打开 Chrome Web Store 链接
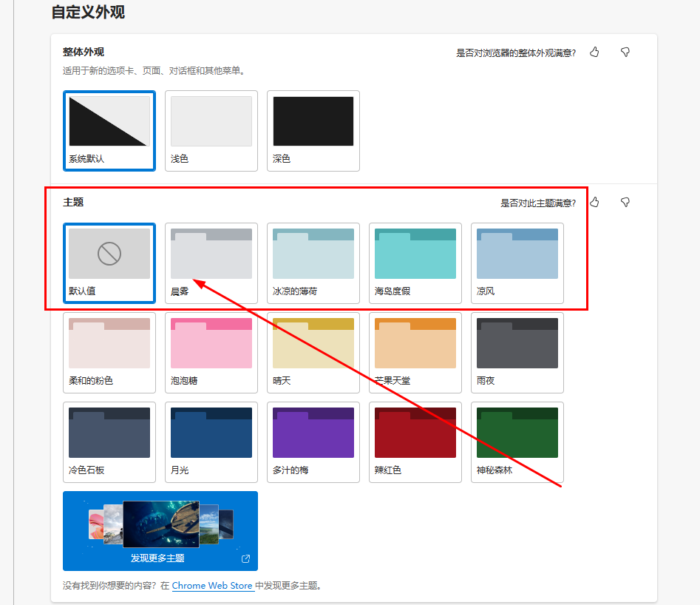This screenshot has width=700, height=605. point(213,585)
